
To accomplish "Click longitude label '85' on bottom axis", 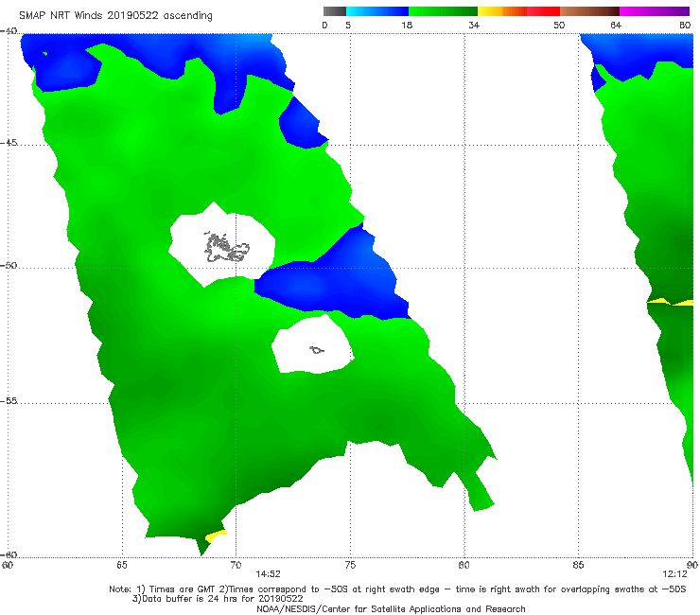I will tap(578, 565).
